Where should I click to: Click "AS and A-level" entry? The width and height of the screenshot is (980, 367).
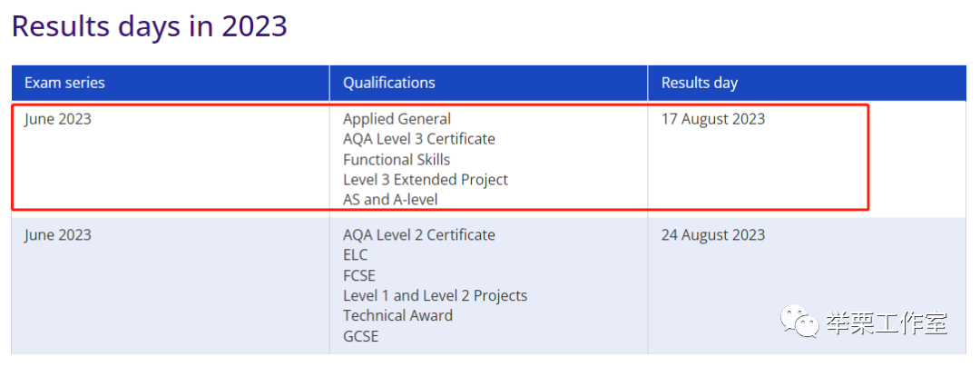[x=390, y=200]
